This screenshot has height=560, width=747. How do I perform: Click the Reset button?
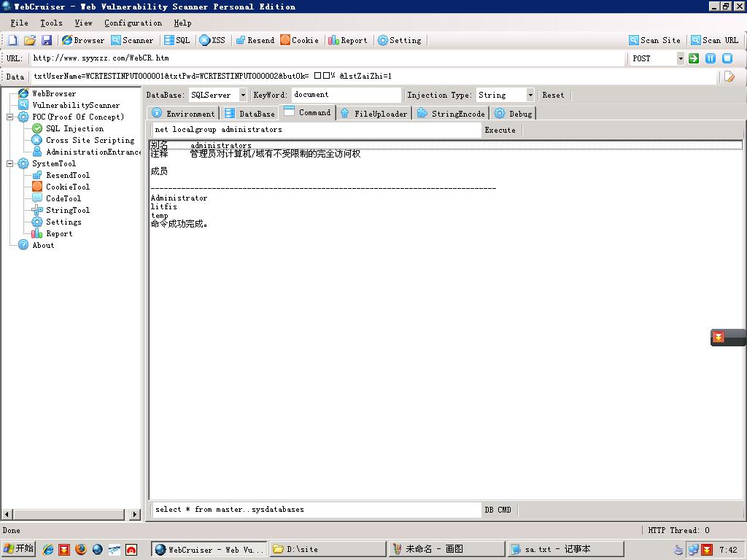click(553, 95)
